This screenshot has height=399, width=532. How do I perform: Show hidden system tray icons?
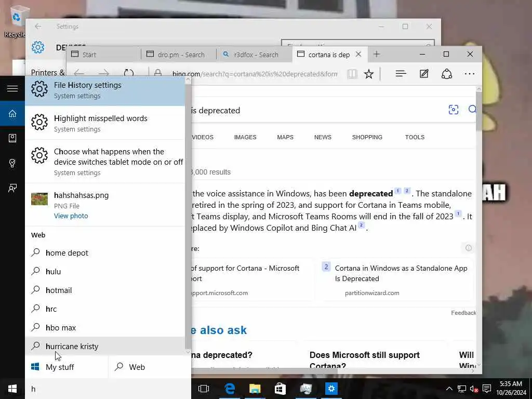coord(449,389)
